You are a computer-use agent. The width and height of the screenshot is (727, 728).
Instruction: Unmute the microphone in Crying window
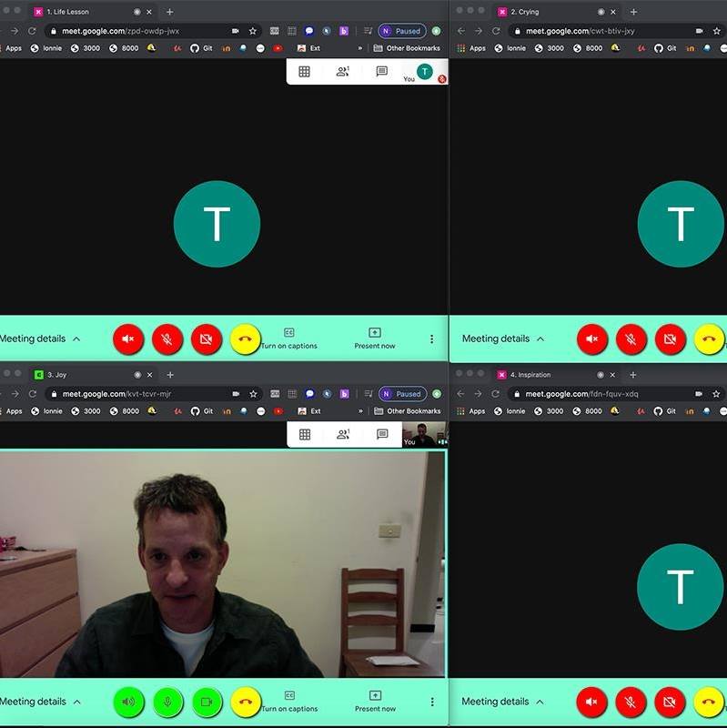point(631,339)
